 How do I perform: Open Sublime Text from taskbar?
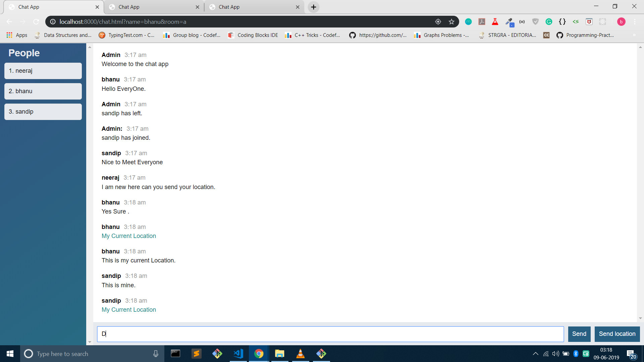click(197, 354)
